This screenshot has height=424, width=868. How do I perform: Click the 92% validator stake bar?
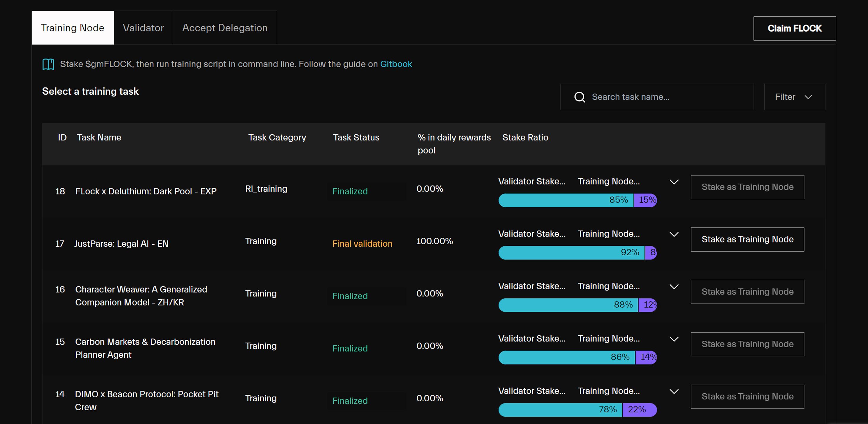571,253
